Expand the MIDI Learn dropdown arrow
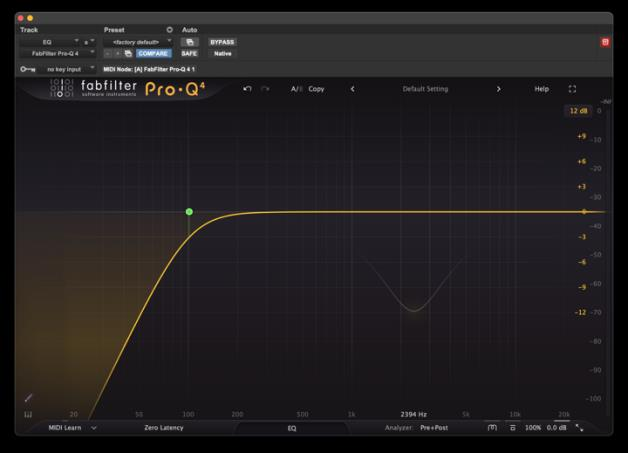This screenshot has height=453, width=628. (94, 428)
